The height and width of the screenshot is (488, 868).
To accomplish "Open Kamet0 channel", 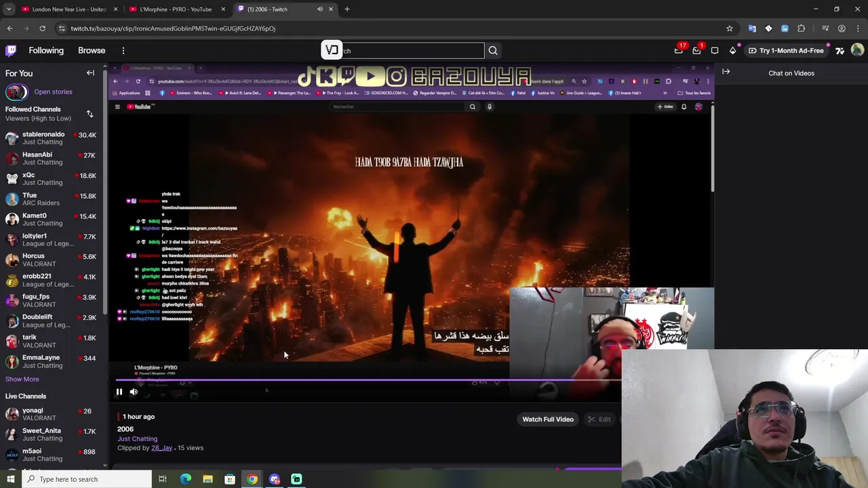I will (52, 220).
